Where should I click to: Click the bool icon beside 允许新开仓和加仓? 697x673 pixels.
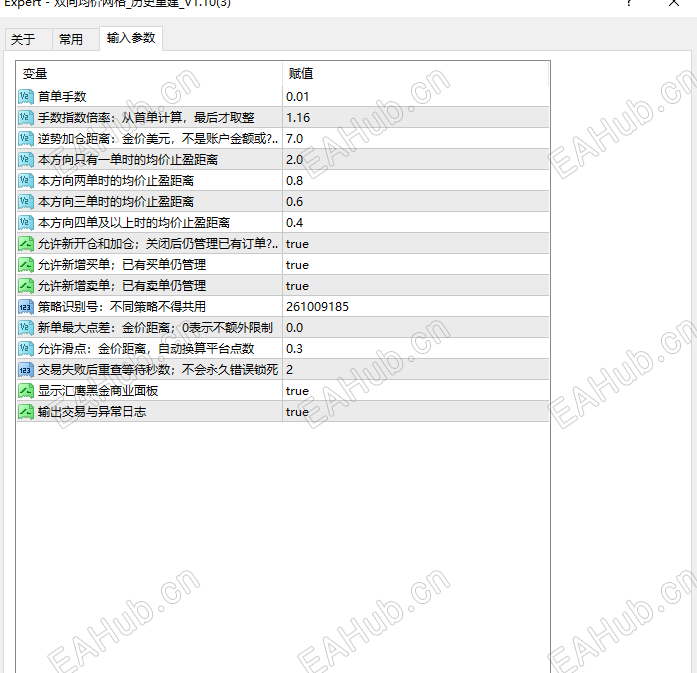[26, 244]
